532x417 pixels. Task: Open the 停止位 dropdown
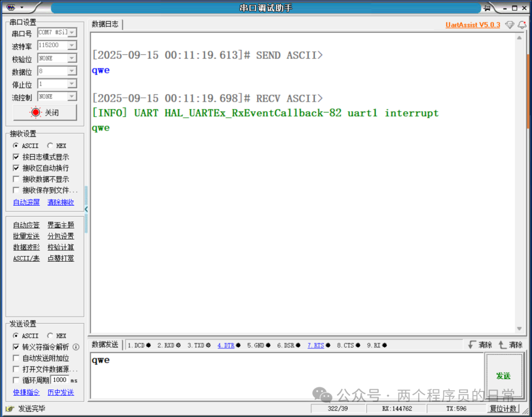[x=72, y=84]
